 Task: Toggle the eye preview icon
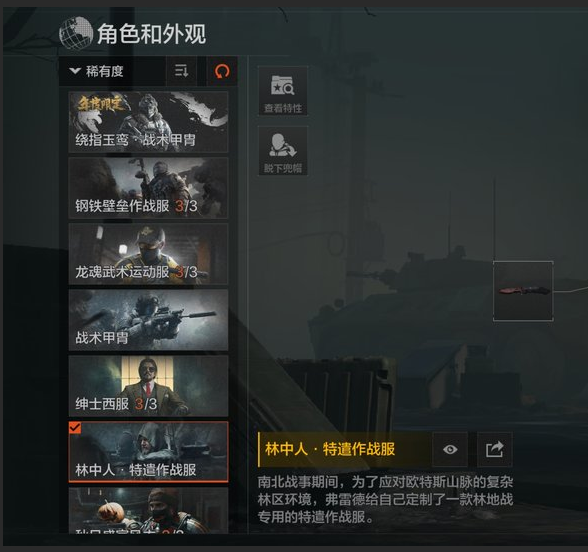point(450,449)
